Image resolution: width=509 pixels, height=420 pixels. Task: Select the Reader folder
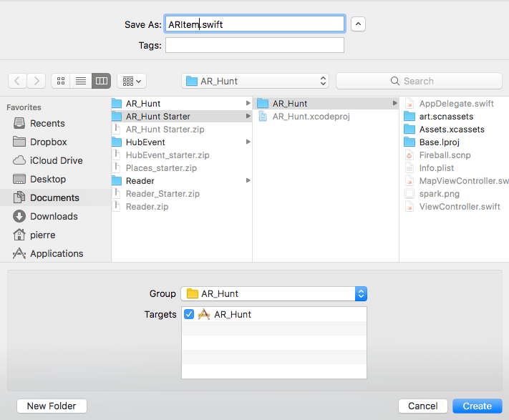(140, 181)
